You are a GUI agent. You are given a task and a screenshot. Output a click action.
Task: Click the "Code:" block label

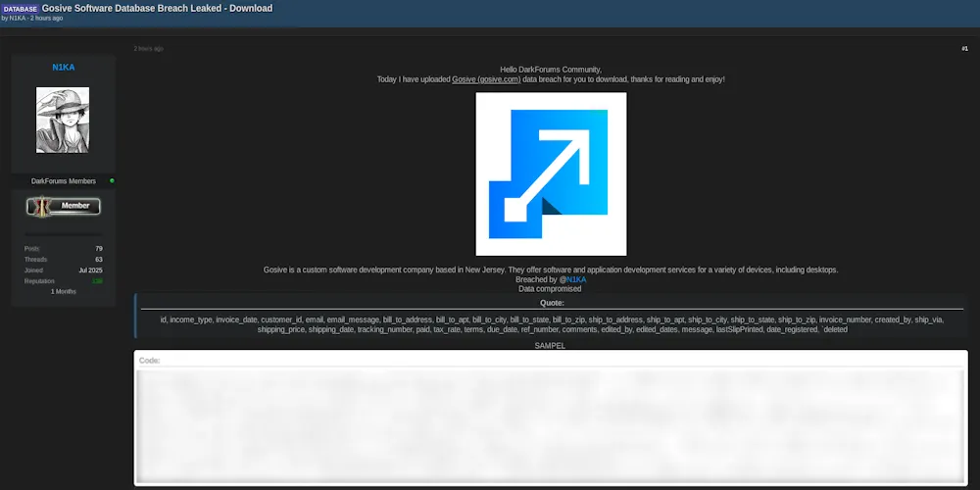(149, 361)
